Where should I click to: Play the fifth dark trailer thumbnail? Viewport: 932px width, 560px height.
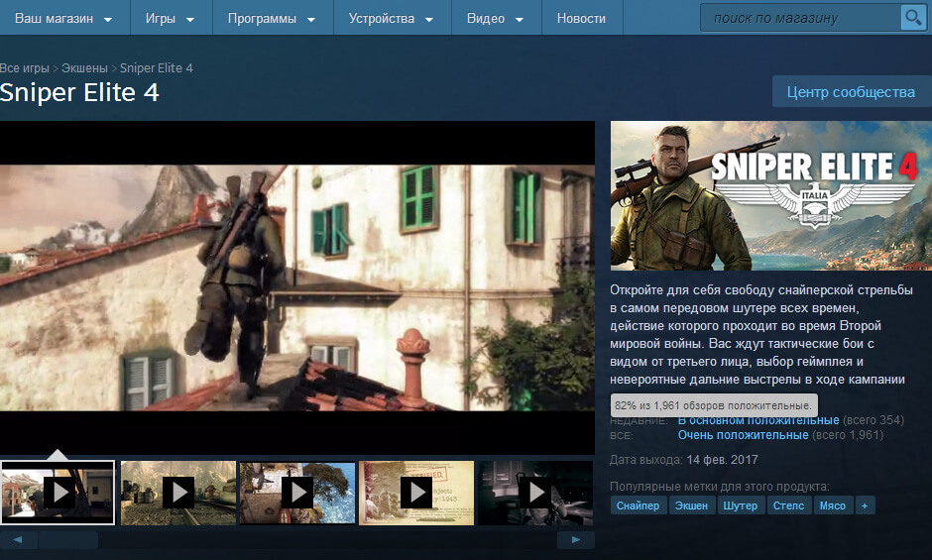pyautogui.click(x=535, y=493)
